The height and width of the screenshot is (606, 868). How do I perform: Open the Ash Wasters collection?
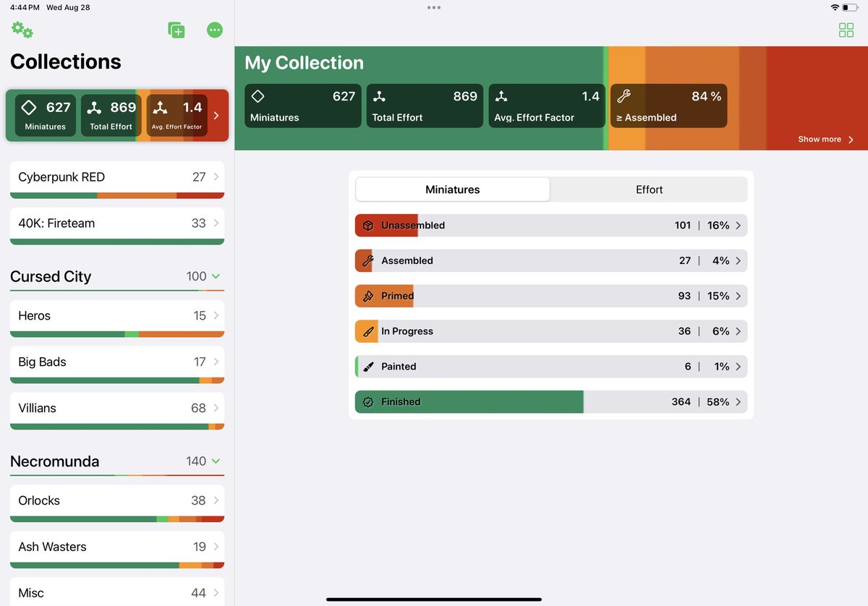(117, 550)
